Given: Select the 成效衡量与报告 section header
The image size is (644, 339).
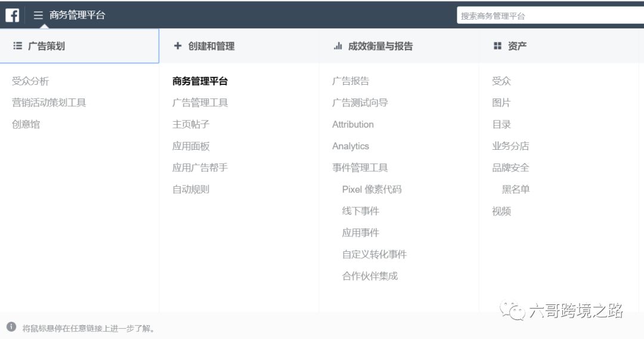Looking at the screenshot, I should pyautogui.click(x=399, y=45).
